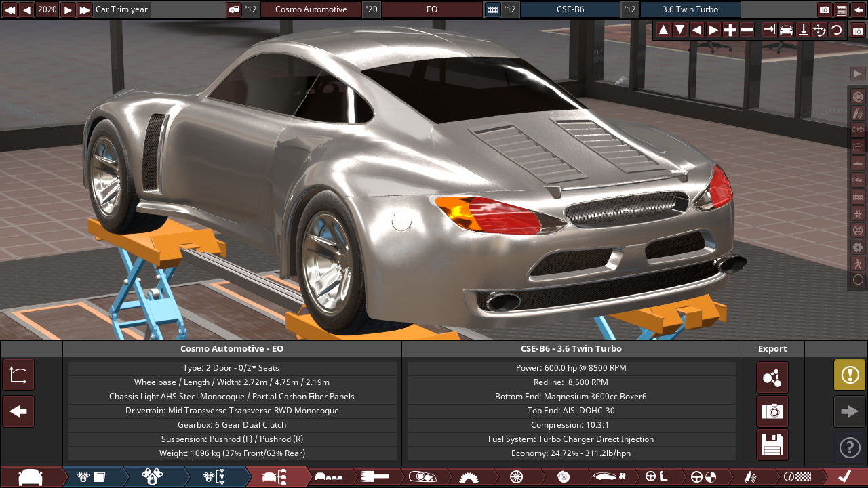868x488 pixels.
Task: Fast-forward trim year to latest
Action: (x=85, y=9)
